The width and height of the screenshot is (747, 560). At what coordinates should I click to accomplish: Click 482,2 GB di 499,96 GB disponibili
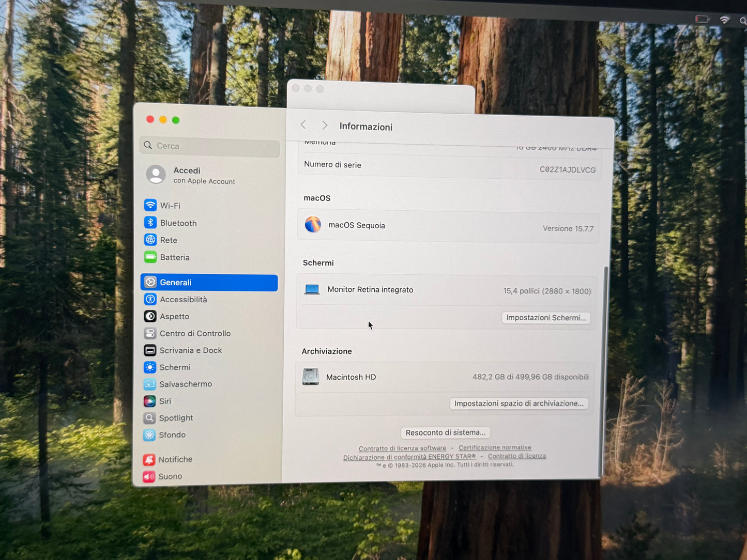(x=530, y=377)
